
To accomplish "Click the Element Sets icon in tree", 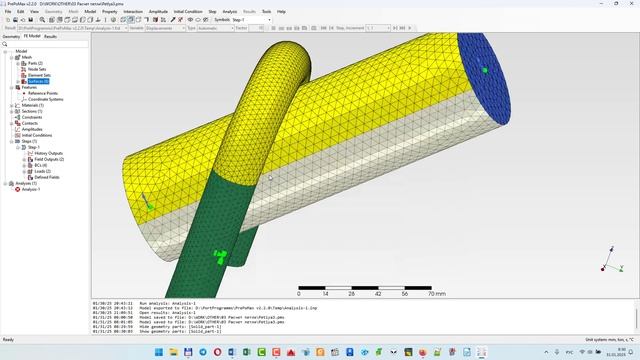I will pyautogui.click(x=24, y=75).
